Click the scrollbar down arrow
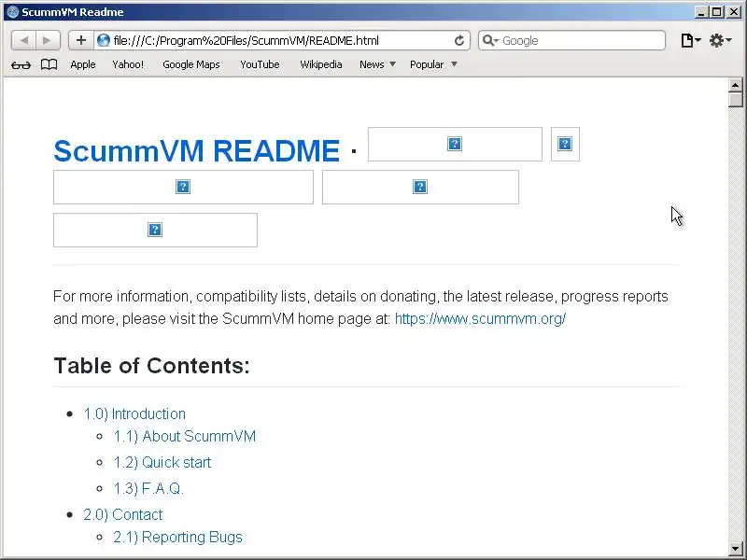 click(x=736, y=549)
